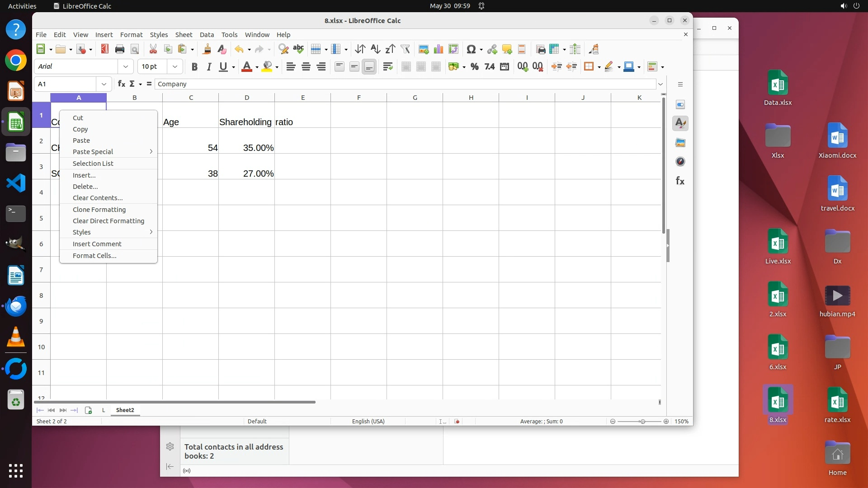Open the sidebar Navigator compass icon

pos(680,162)
